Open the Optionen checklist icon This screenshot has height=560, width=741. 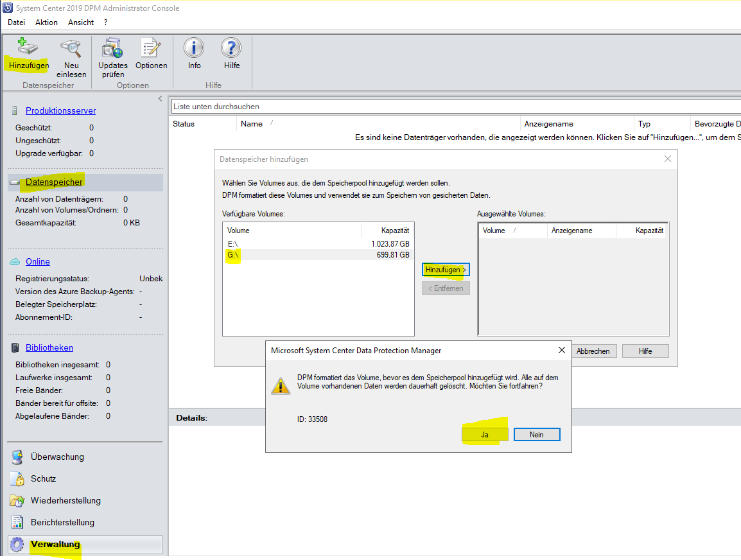point(150,48)
